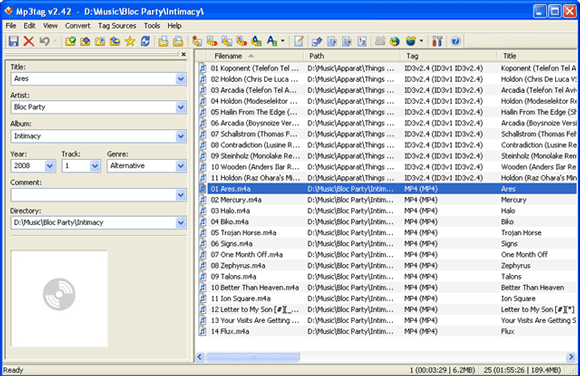Expand the Title field dropdown arrow
Image resolution: width=580 pixels, height=376 pixels.
point(181,79)
